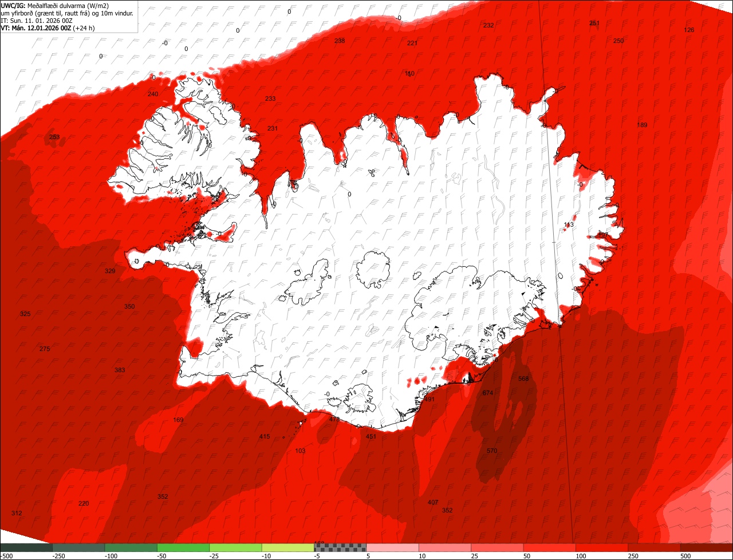Click the map value 189
Screen dimensions: 733x560
(x=642, y=125)
